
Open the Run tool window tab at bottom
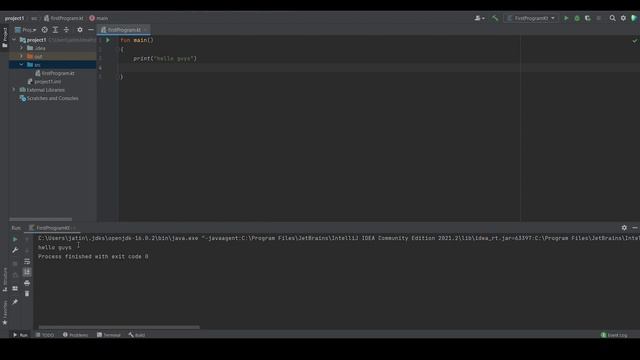20,335
